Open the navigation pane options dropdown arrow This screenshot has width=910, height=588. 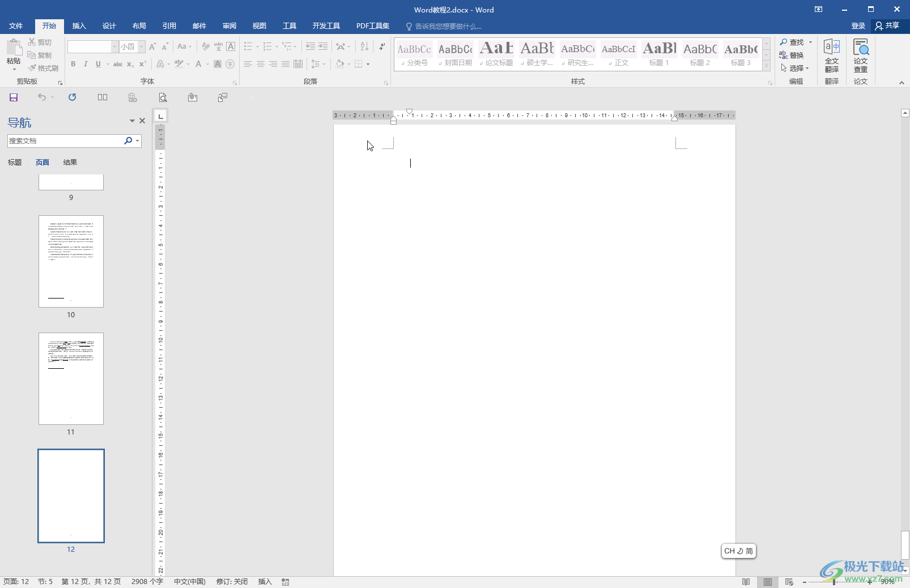132,121
